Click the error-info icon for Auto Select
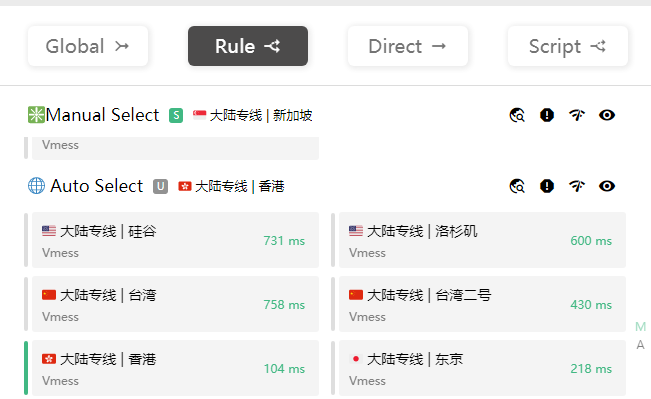Screen dimensions: 651x399 tap(547, 186)
